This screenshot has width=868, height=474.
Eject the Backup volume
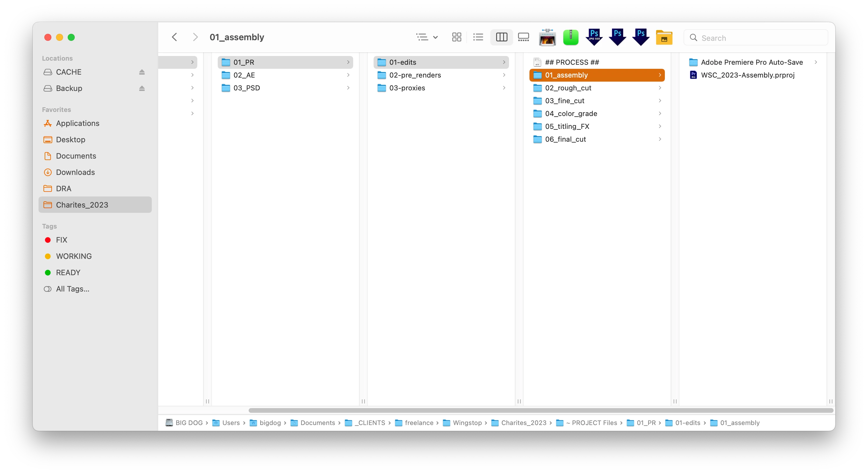pyautogui.click(x=142, y=88)
